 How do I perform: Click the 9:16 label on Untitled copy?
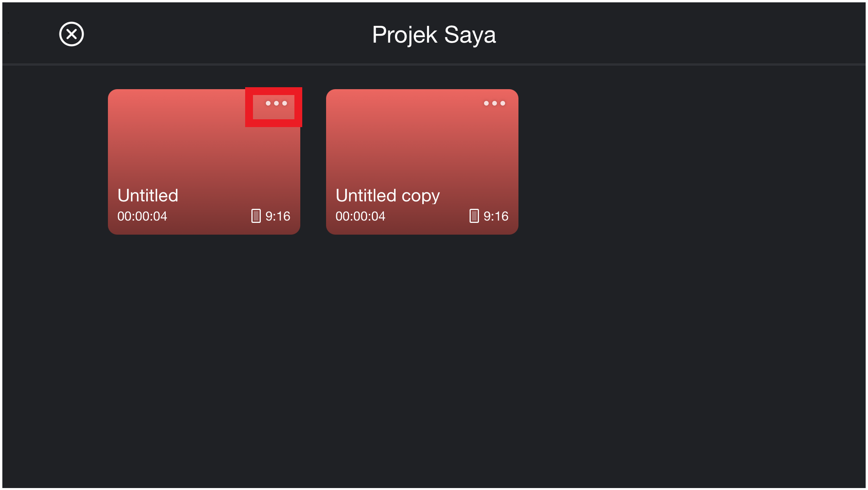[x=496, y=216]
